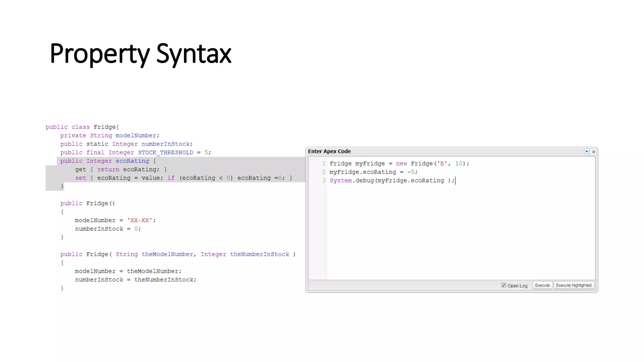
Task: Close the Enter Apex Code dialog
Action: click(594, 152)
